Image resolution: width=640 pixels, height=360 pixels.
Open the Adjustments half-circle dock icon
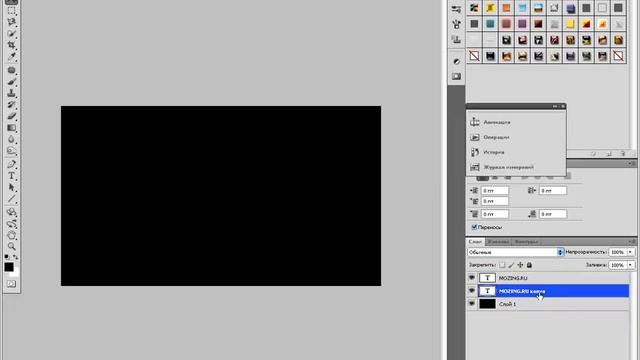456,62
